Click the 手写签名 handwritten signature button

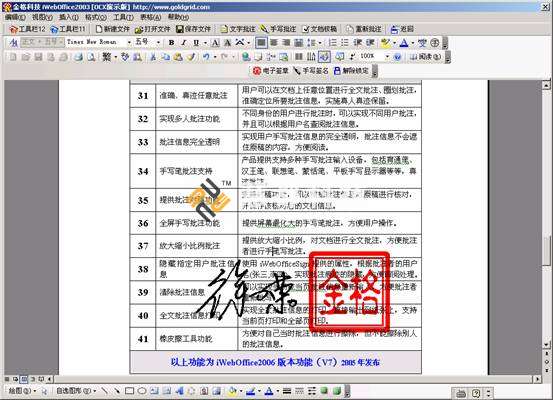tap(311, 71)
